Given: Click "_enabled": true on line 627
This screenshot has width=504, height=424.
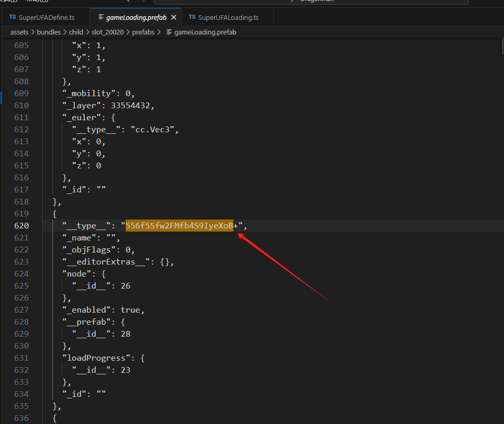Looking at the screenshot, I should click(103, 310).
